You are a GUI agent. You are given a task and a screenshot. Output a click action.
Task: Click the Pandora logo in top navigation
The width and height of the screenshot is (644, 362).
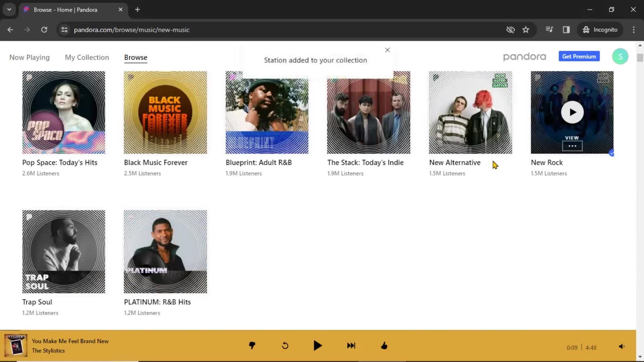[524, 57]
